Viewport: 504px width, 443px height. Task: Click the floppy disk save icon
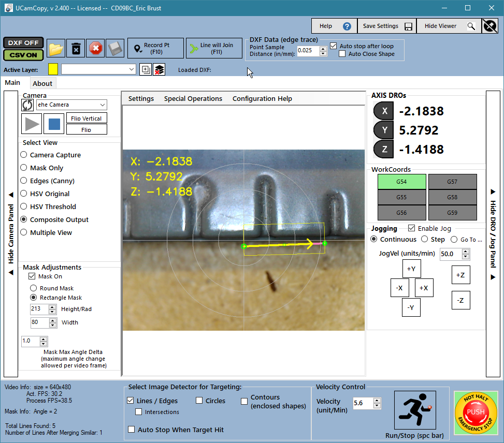(115, 49)
